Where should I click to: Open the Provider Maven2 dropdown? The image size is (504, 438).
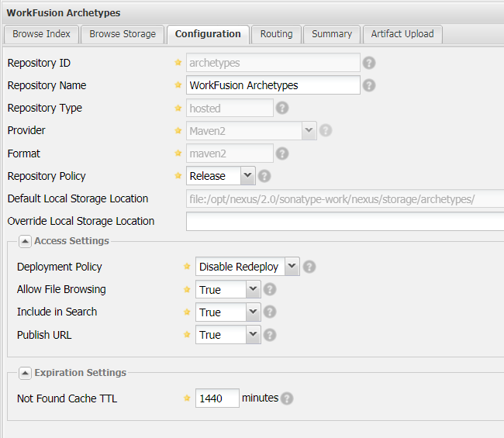pyautogui.click(x=309, y=130)
